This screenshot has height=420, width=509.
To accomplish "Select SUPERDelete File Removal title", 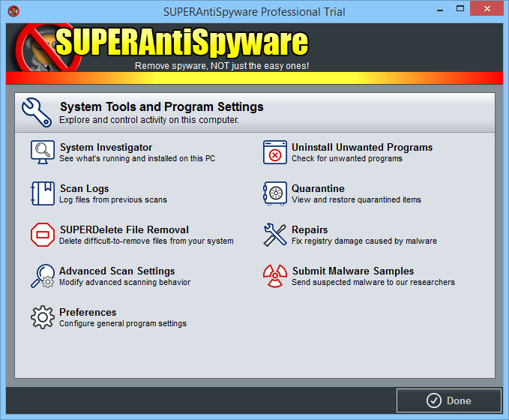I will pyautogui.click(x=124, y=230).
